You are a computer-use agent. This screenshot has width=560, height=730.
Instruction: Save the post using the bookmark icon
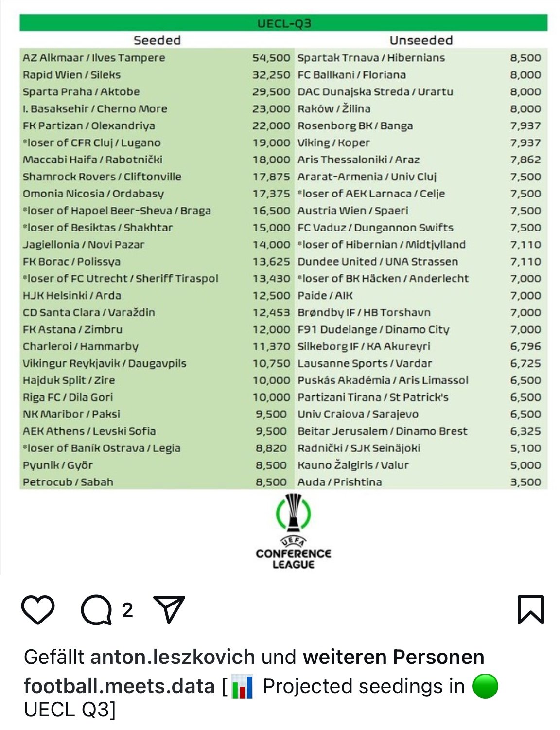click(x=530, y=609)
